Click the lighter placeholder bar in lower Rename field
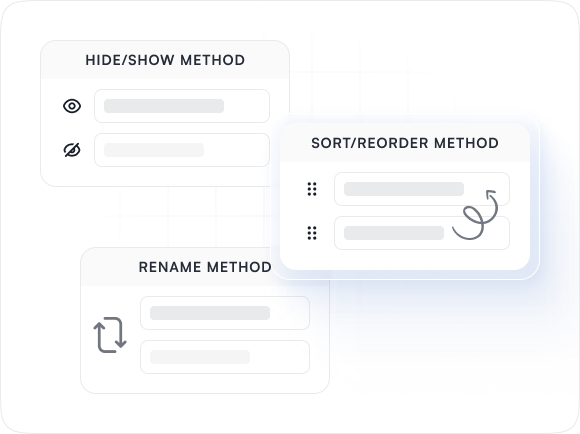580x434 pixels. [x=200, y=357]
